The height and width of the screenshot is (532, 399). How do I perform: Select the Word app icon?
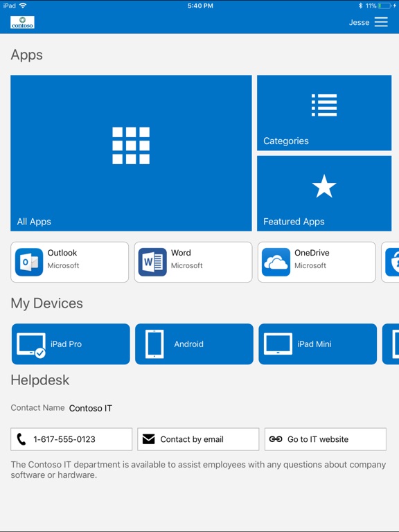152,262
